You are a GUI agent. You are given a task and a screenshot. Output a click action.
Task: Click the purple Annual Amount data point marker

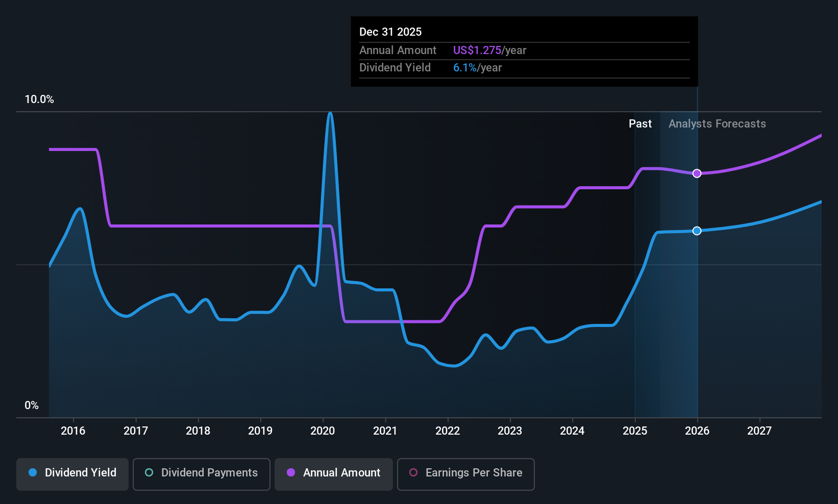tap(697, 173)
